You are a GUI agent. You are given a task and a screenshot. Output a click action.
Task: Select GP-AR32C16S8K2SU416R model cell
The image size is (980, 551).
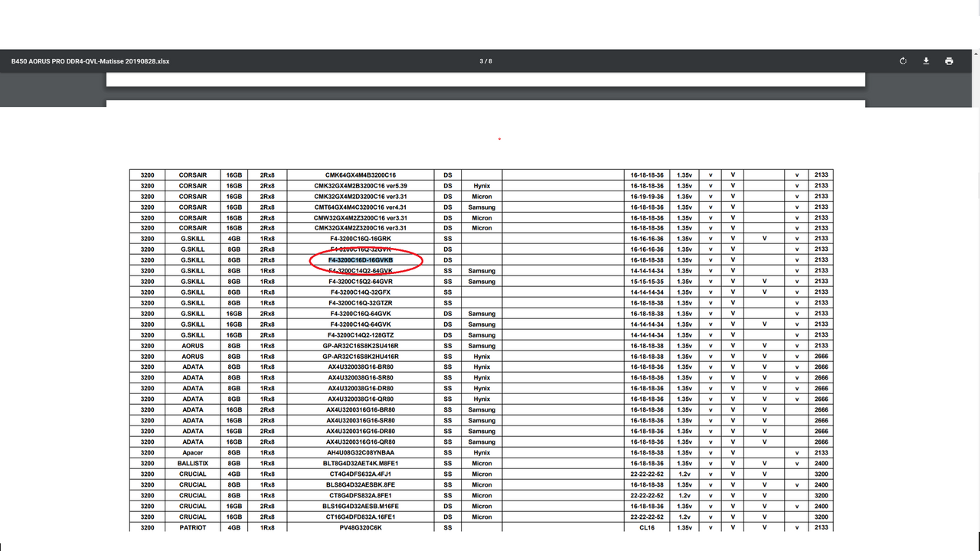[x=361, y=346]
